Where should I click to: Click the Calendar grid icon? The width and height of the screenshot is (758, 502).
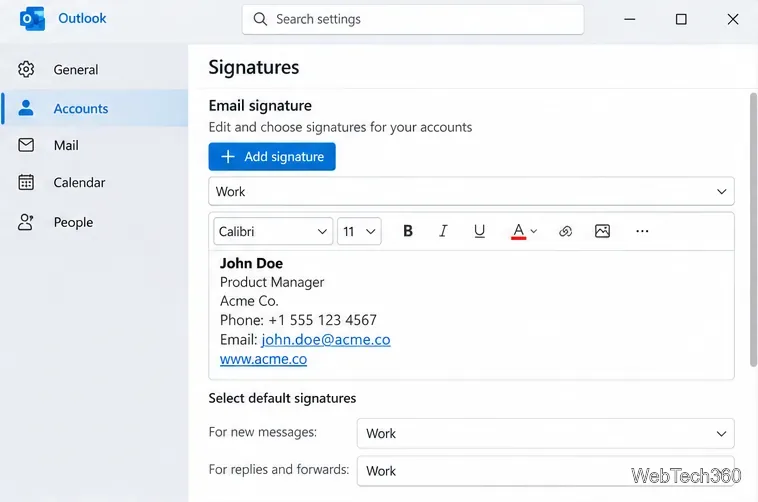coord(26,182)
